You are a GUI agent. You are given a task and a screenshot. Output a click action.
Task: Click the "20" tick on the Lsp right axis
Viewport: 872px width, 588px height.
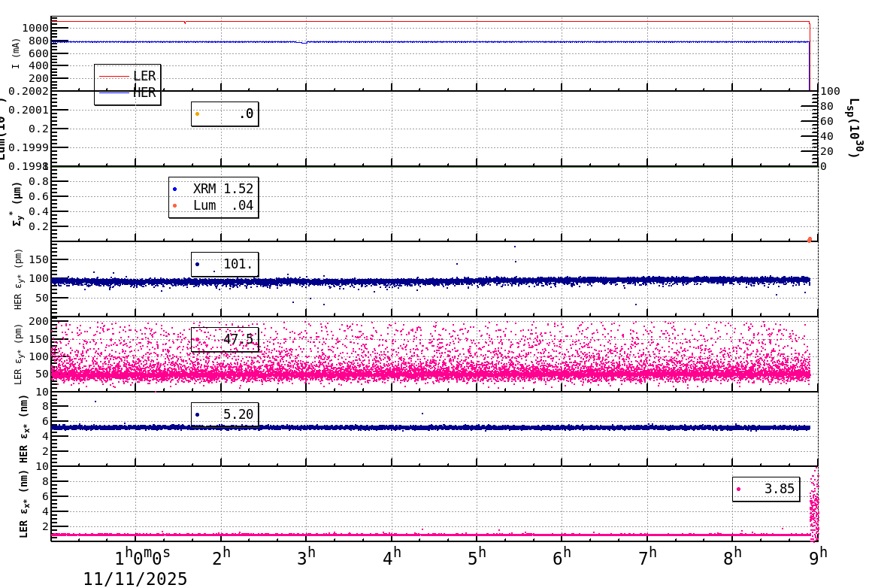pos(827,151)
